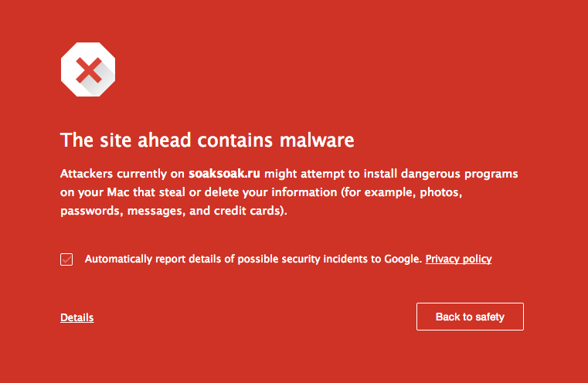Open the Privacy policy link
This screenshot has height=383, width=588.
pos(458,259)
